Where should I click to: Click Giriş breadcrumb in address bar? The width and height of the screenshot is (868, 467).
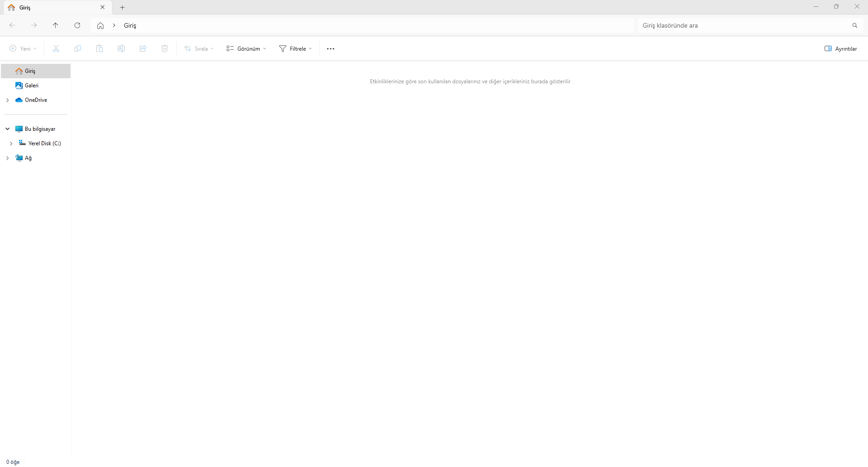pos(130,25)
